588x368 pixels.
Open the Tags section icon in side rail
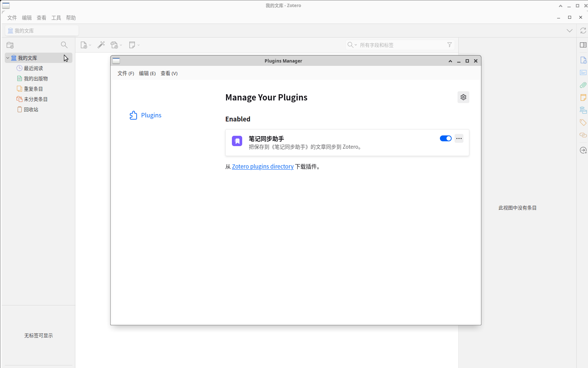[x=583, y=123]
